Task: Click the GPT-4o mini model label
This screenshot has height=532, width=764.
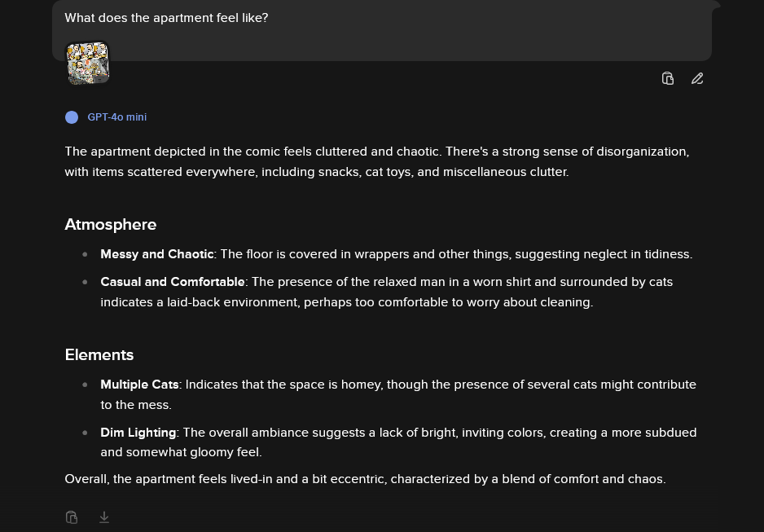Action: tap(117, 117)
